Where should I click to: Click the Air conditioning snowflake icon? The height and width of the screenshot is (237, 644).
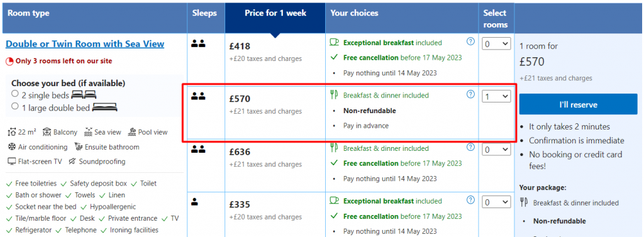click(x=11, y=147)
